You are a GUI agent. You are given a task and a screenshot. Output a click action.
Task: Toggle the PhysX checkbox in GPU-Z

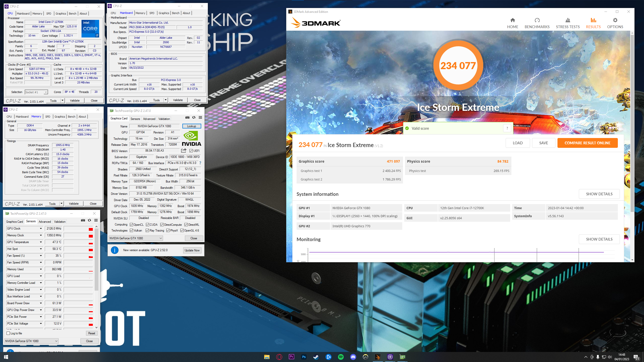click(x=168, y=231)
